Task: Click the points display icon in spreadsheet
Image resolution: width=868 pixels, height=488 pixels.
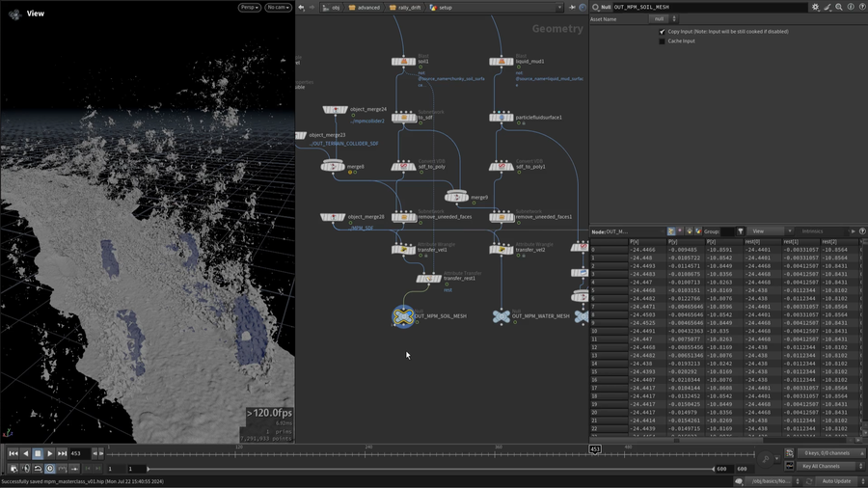Action: [x=672, y=231]
